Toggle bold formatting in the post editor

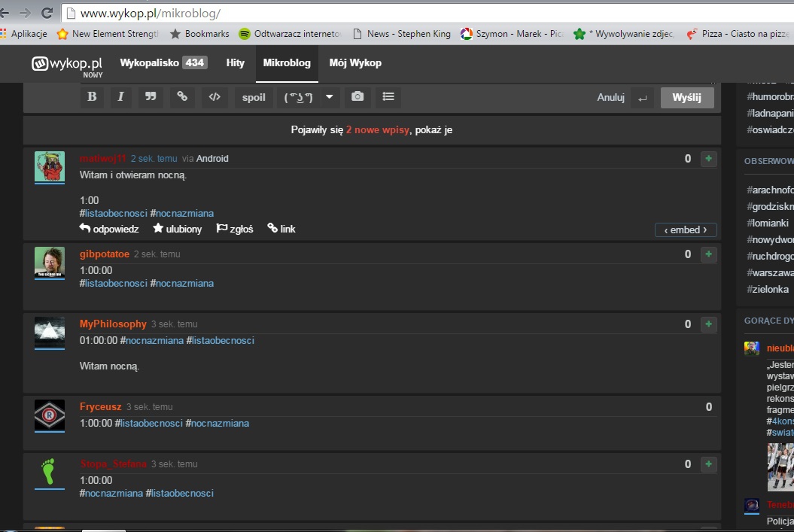(x=92, y=97)
